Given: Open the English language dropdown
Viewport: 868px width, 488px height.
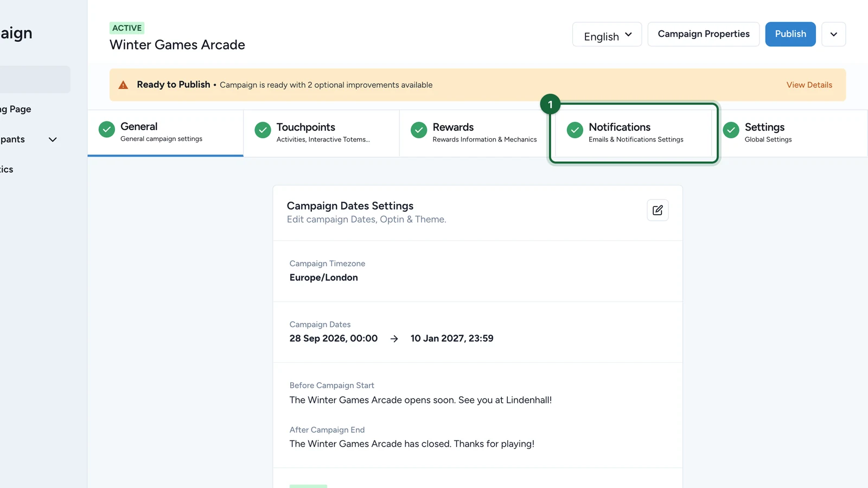Looking at the screenshot, I should (607, 34).
